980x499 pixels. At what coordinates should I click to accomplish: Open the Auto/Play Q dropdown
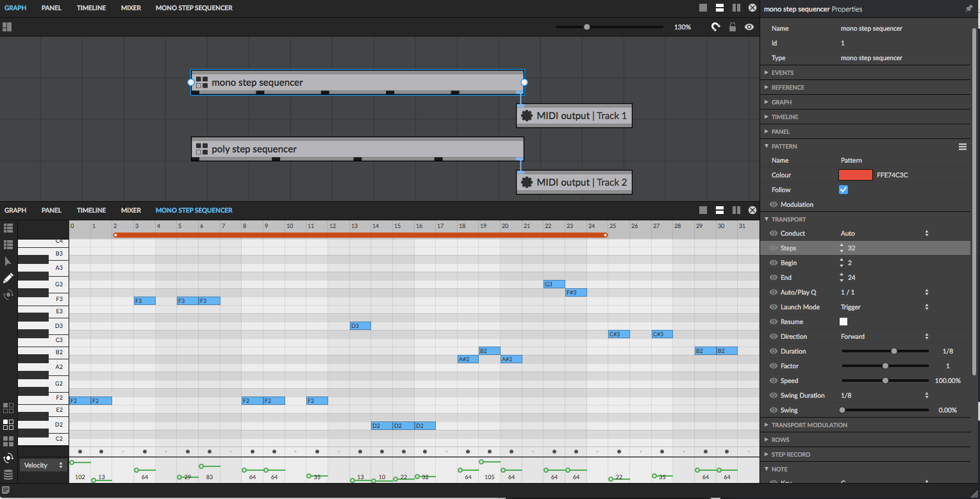[884, 292]
